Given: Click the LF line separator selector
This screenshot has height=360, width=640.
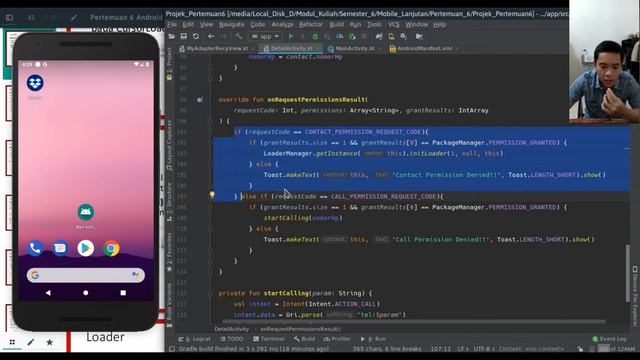Looking at the screenshot, I should pos(462,349).
